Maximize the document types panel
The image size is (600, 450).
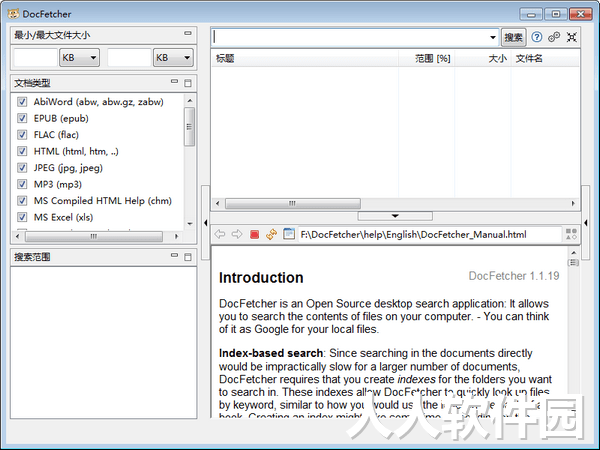coord(188,83)
